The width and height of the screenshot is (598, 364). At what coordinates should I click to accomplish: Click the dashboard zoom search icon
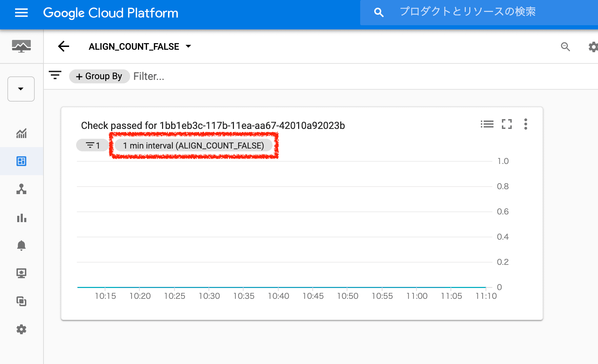(565, 47)
